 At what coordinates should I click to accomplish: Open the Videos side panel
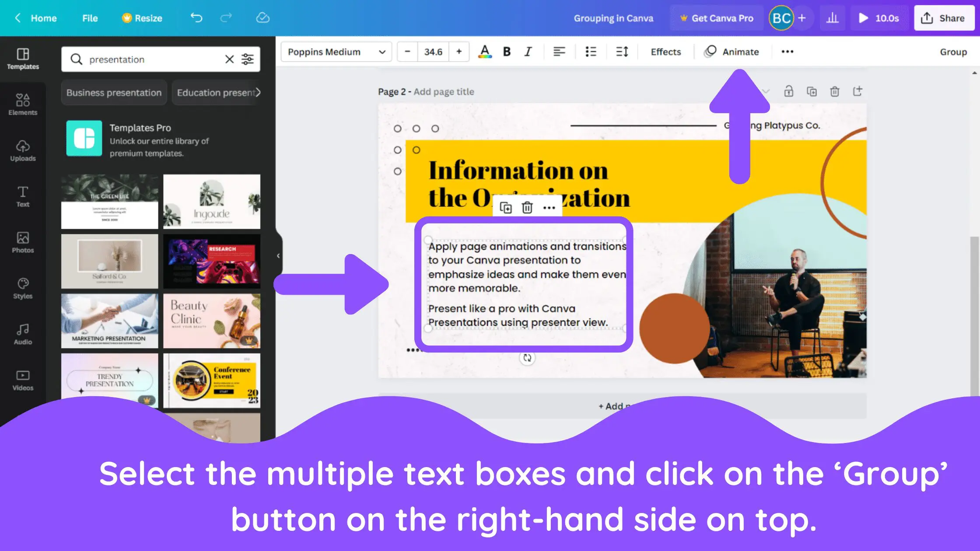click(x=23, y=380)
